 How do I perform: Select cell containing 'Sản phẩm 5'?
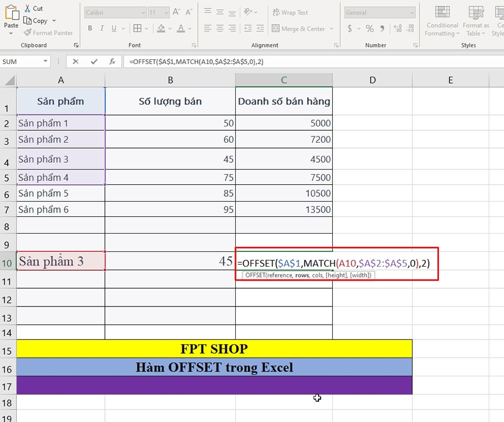[x=61, y=193]
